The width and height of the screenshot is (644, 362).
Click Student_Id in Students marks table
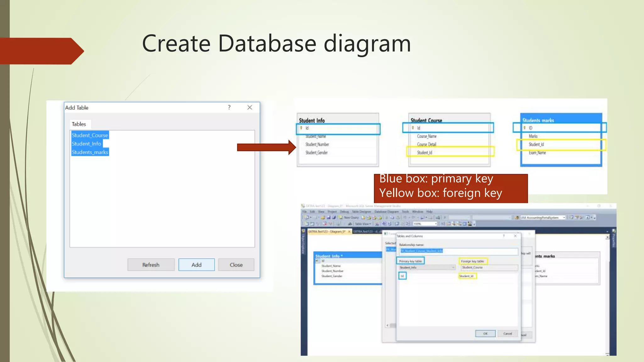coord(536,145)
